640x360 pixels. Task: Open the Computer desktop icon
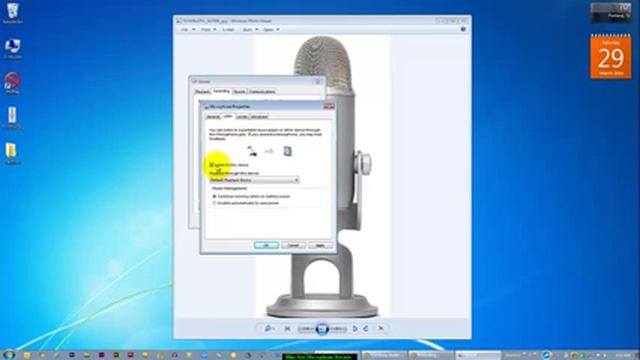pos(12,49)
